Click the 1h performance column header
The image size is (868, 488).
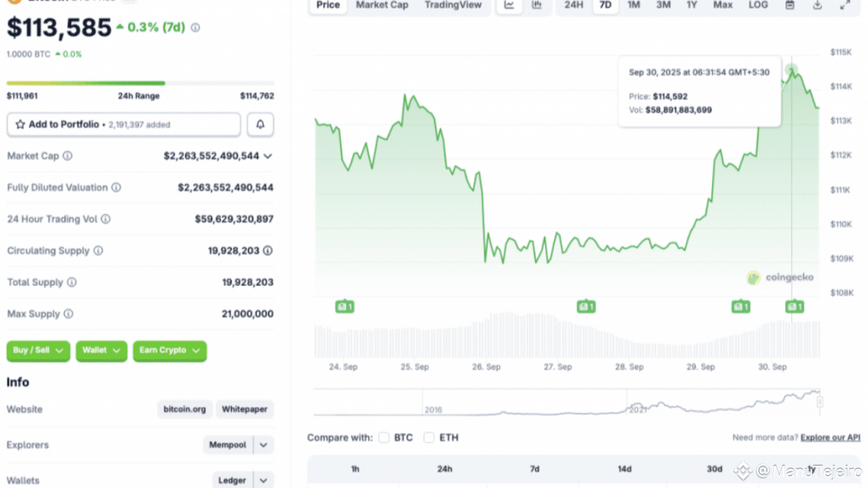click(355, 469)
